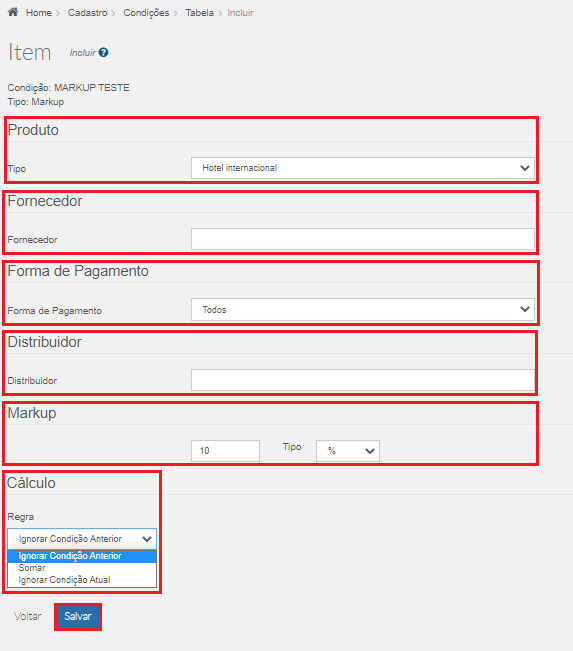Expand the Hotel internacional product type dropdown

click(x=362, y=168)
